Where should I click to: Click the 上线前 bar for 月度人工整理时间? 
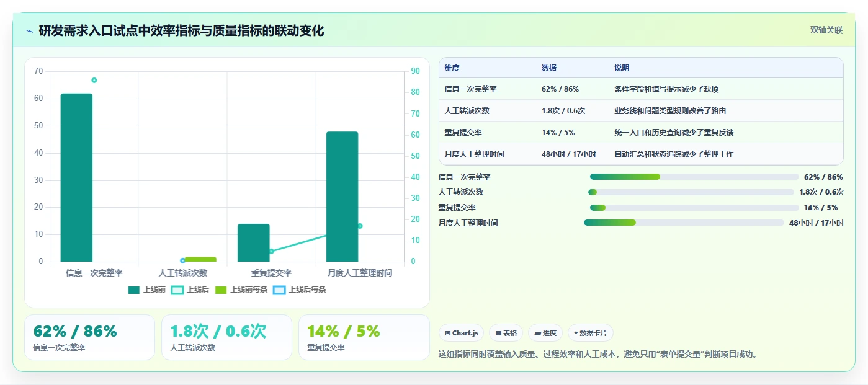click(342, 197)
